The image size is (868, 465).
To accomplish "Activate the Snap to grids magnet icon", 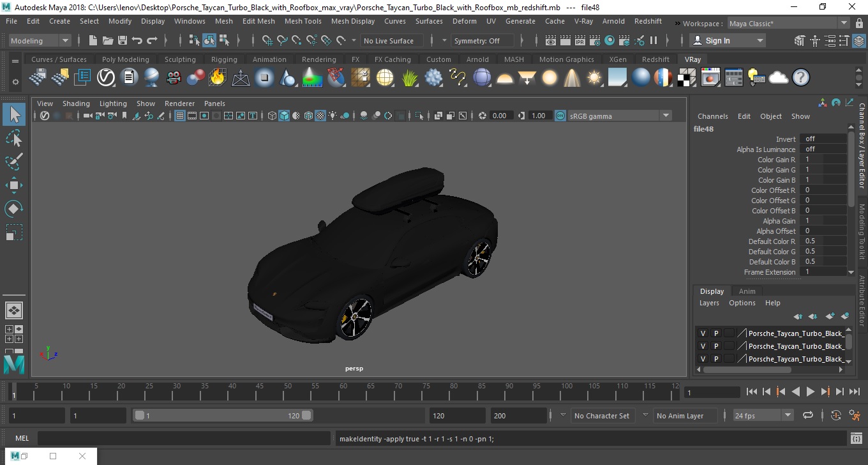I will [x=267, y=40].
